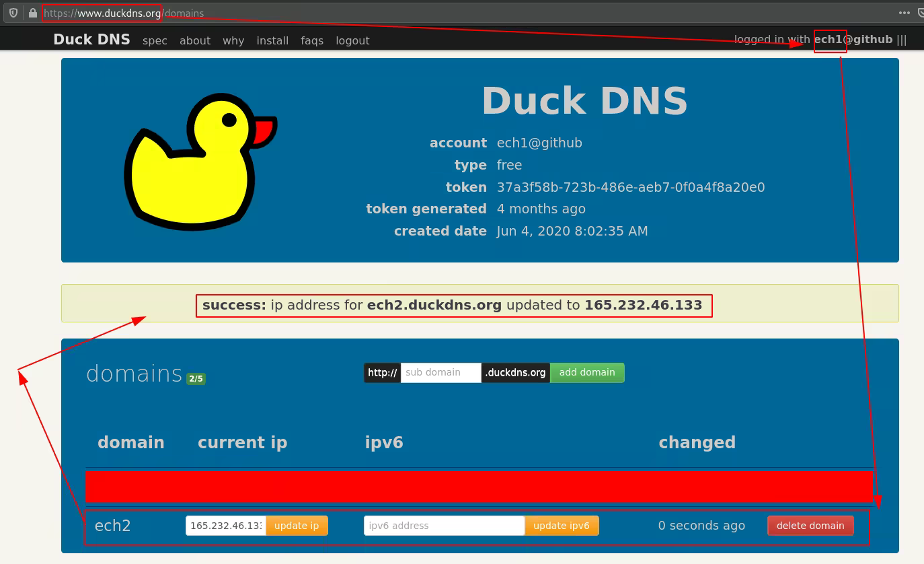Open the about page link

pyautogui.click(x=195, y=40)
